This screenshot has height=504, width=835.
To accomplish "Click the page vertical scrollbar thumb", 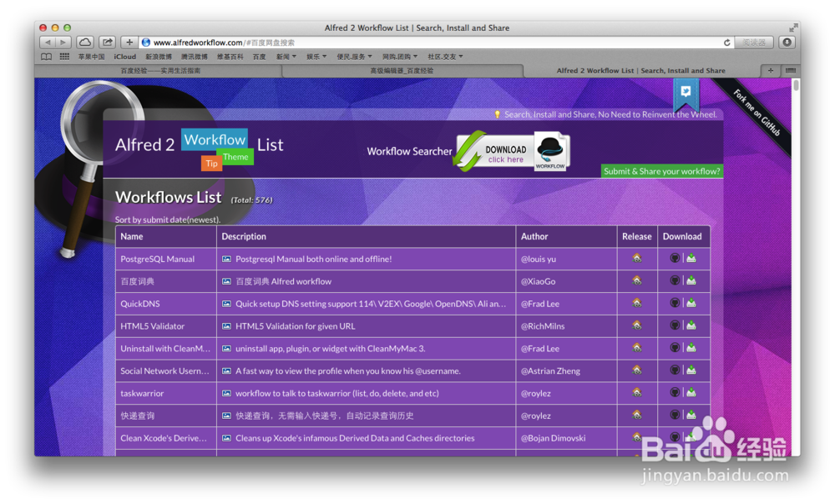I will (x=796, y=85).
